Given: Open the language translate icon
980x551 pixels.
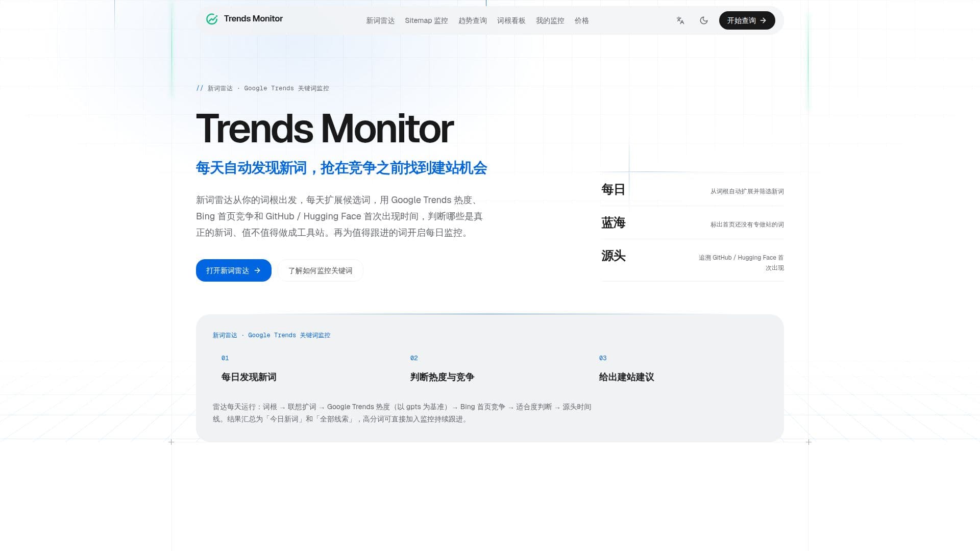Looking at the screenshot, I should coord(680,20).
